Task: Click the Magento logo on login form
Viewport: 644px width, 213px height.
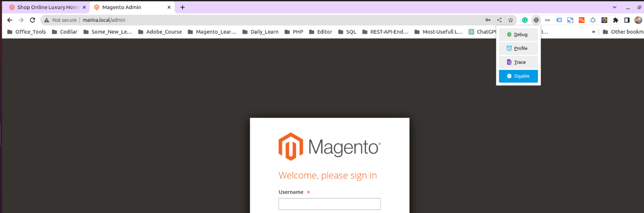Action: point(330,147)
